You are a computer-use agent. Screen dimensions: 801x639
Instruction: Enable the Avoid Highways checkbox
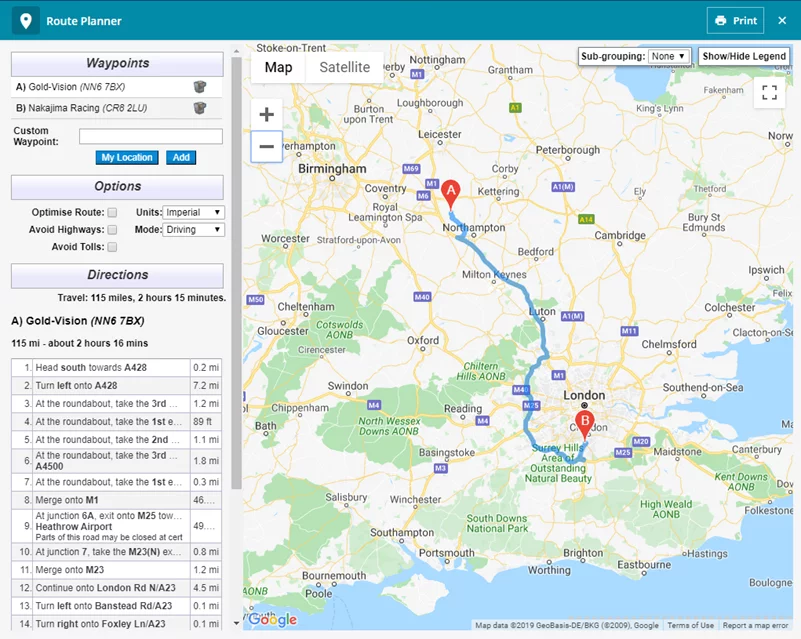[x=112, y=229]
